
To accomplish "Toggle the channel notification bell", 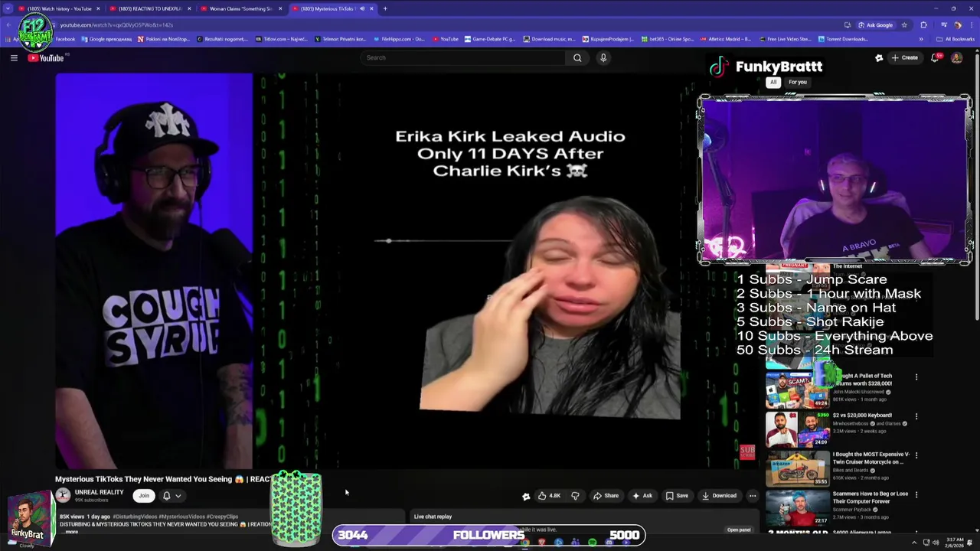I will 166,495.
